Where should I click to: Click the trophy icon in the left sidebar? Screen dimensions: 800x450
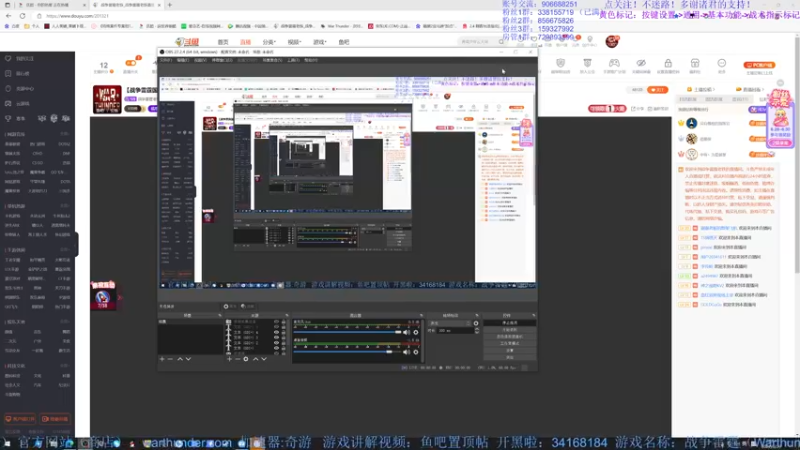pyautogui.click(x=8, y=118)
